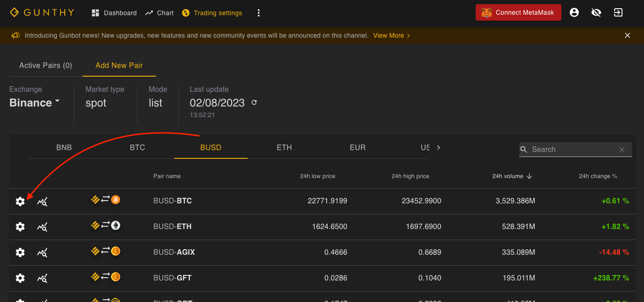Click the BUSD-ETH coin pair icon
The height and width of the screenshot is (302, 644).
tap(105, 225)
